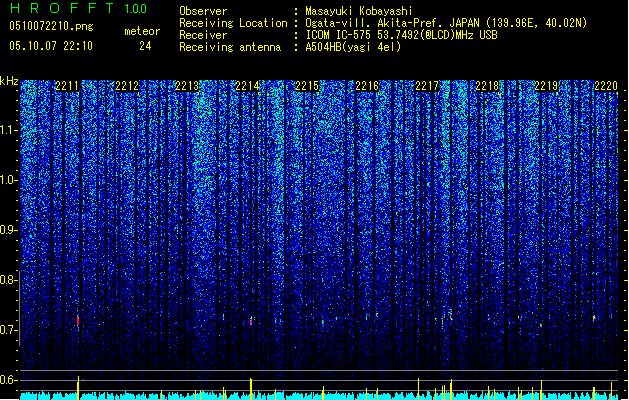Click the 0.9 kHz frequency label
The height and width of the screenshot is (400, 629).
[9, 230]
